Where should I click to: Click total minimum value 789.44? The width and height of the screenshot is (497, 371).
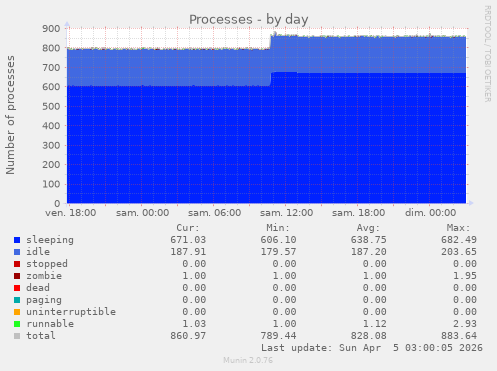278,336
